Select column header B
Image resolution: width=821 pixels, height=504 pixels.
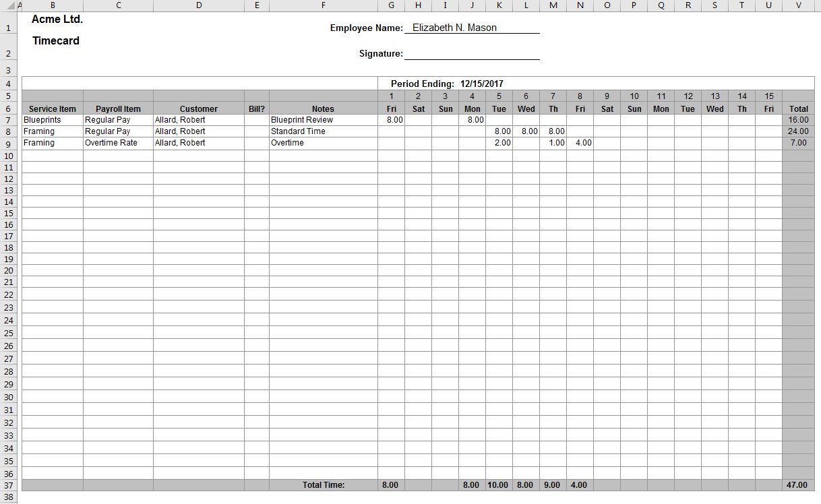tap(53, 5)
